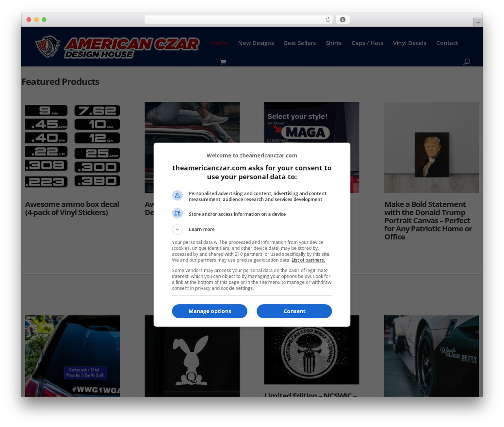
Task: Add a new browser tab
Action: tap(478, 22)
